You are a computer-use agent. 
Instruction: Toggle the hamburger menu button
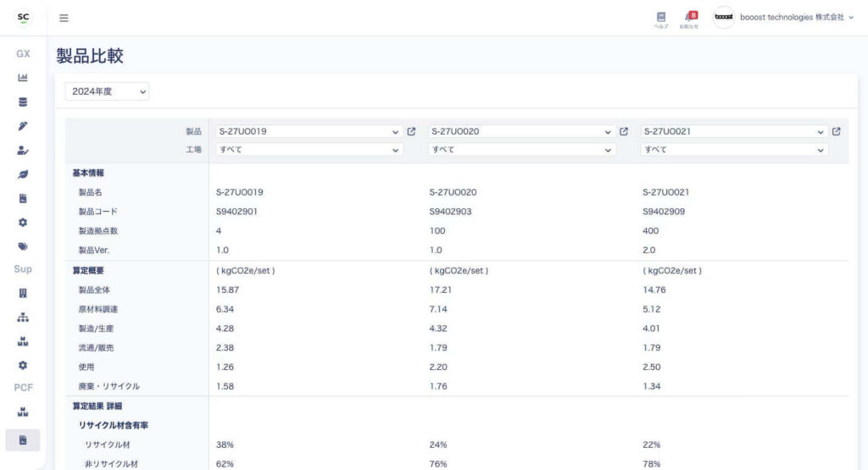(64, 18)
